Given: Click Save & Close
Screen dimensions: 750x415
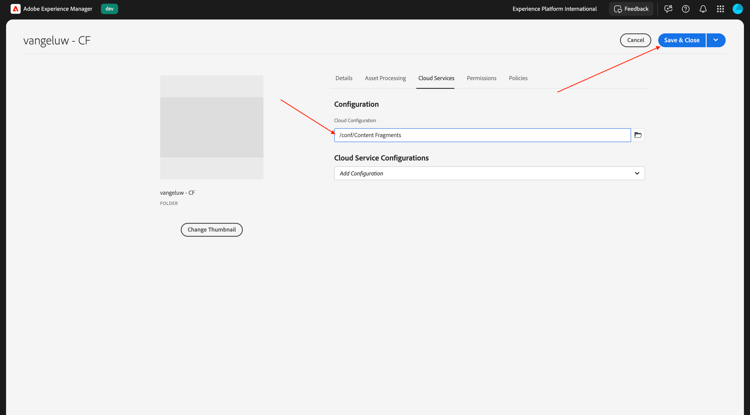Looking at the screenshot, I should click(682, 40).
